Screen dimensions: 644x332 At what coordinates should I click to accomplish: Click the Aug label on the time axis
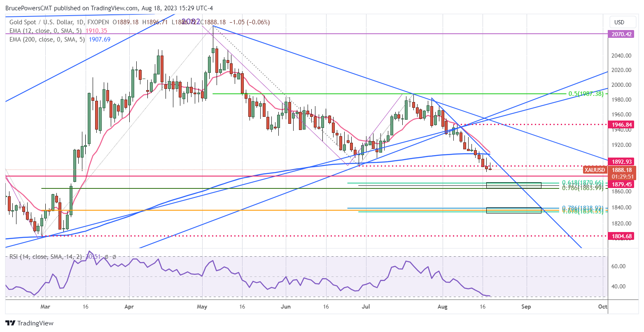(443, 306)
